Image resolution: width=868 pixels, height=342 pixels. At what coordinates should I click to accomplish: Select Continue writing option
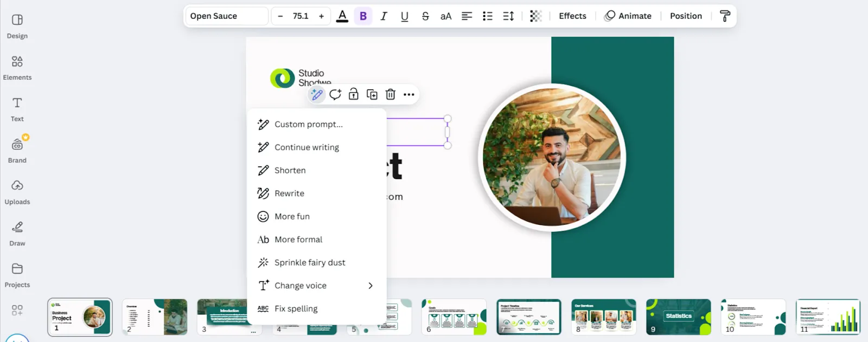click(x=317, y=147)
